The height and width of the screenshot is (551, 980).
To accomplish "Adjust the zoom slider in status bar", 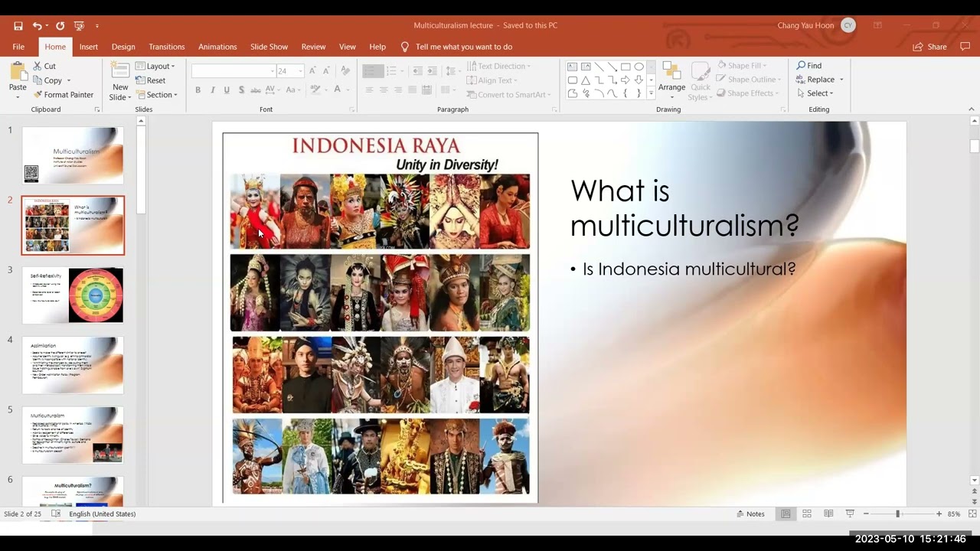I will (x=897, y=514).
